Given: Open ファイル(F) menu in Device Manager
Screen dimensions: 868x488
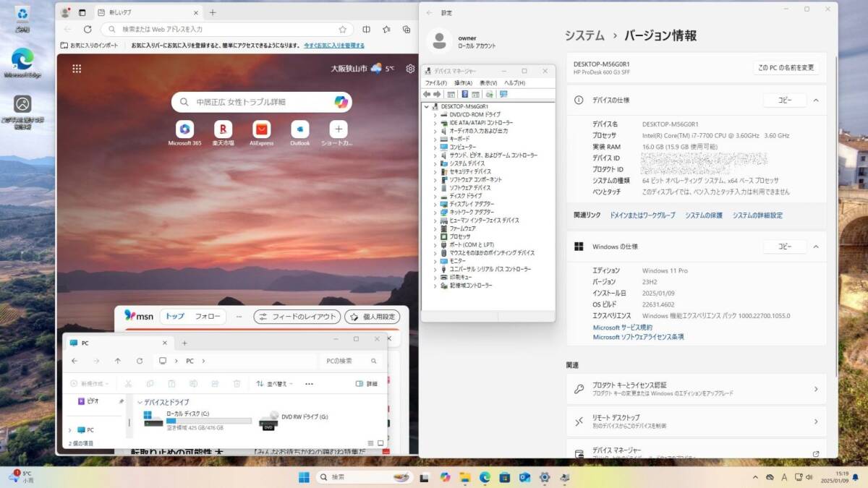Looking at the screenshot, I should pyautogui.click(x=436, y=83).
